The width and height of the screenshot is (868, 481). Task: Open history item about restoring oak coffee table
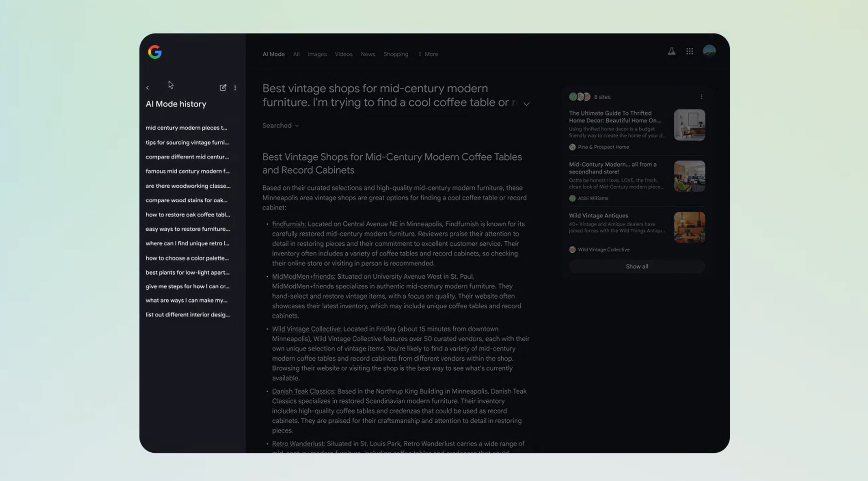point(188,215)
